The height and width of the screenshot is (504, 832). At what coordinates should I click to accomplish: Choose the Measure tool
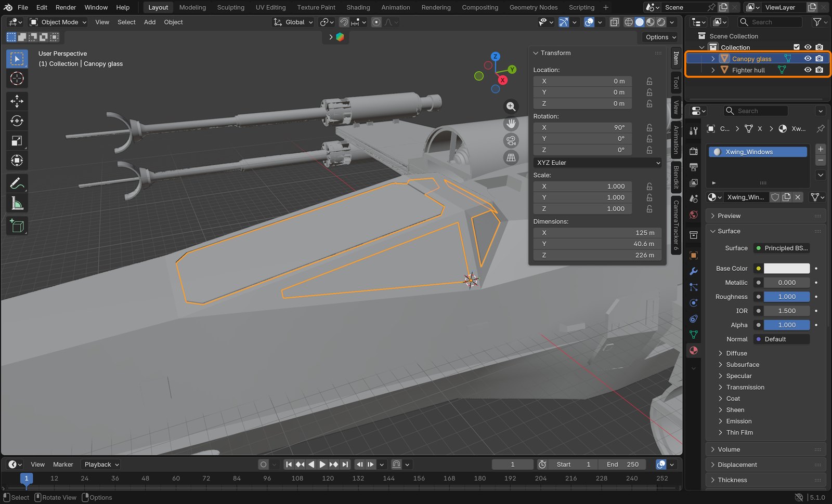point(17,203)
